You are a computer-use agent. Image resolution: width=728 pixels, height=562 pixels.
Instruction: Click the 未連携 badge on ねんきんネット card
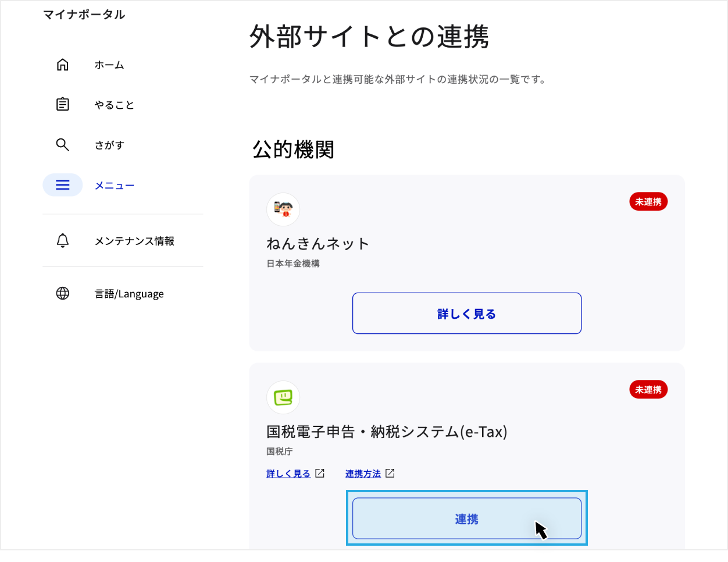(x=648, y=202)
